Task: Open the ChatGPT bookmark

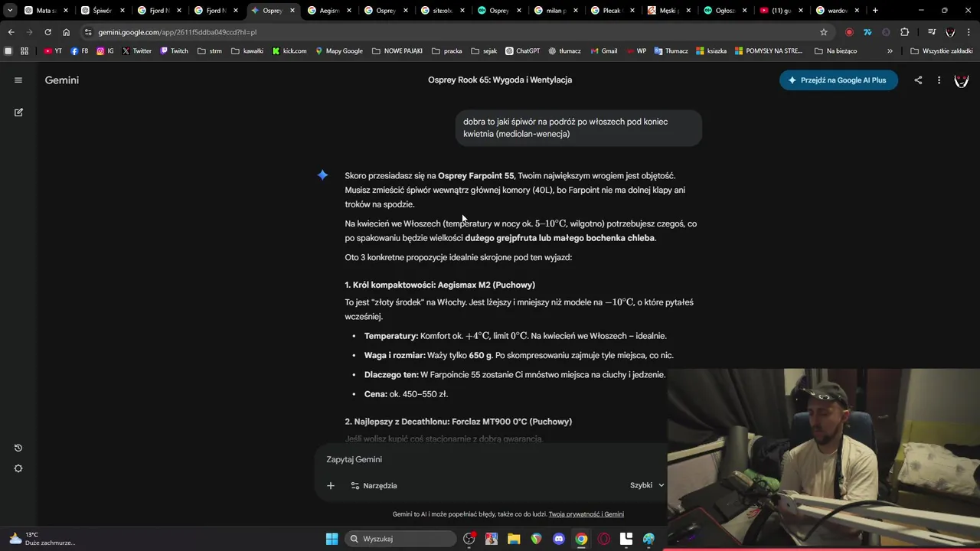Action: pos(522,51)
